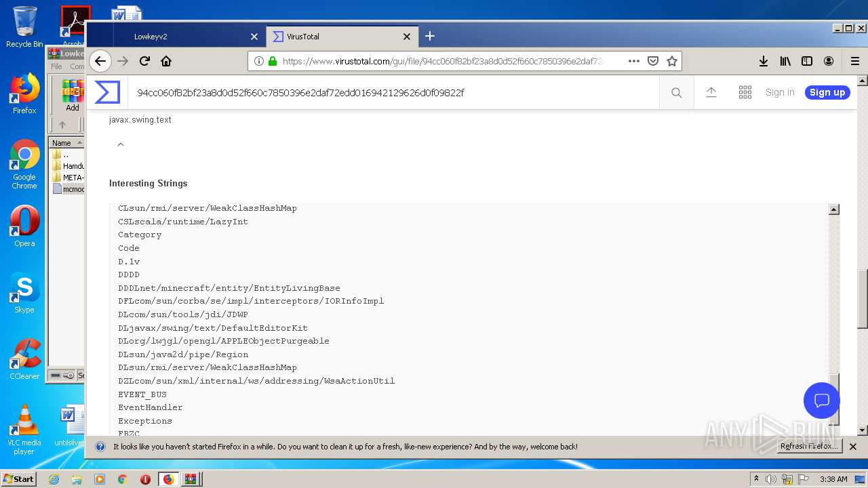Show site information icon in address bar

tap(259, 61)
